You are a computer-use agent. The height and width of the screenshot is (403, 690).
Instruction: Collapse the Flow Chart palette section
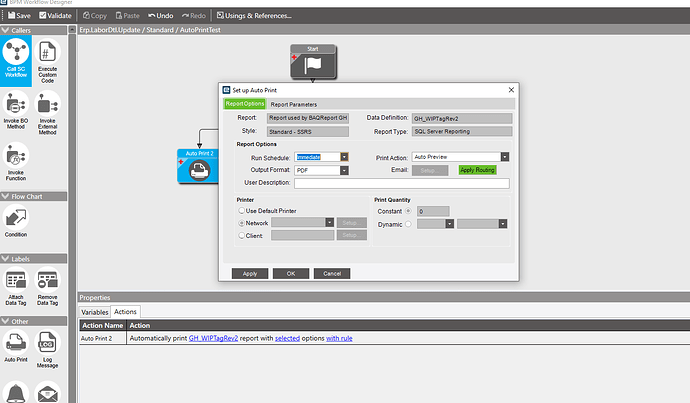point(5,196)
